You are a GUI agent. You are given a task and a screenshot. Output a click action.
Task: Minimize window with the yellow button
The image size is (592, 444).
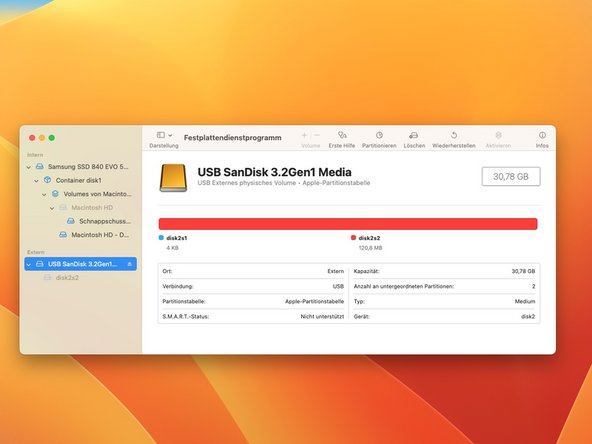click(42, 138)
